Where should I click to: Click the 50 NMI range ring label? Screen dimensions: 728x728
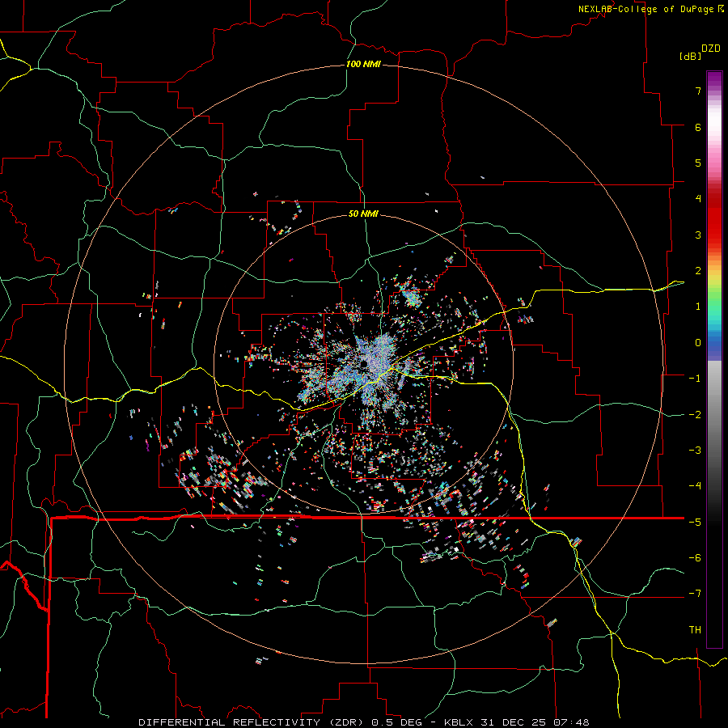pos(363,214)
